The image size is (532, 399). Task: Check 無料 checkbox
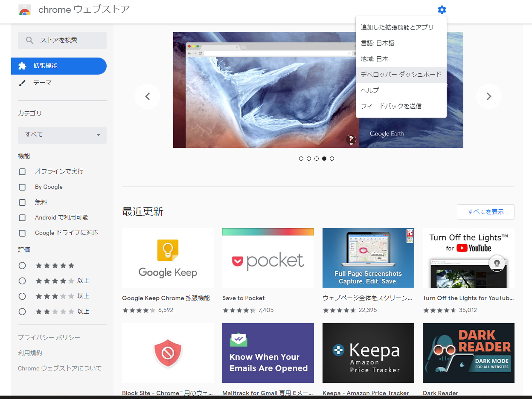click(x=22, y=202)
